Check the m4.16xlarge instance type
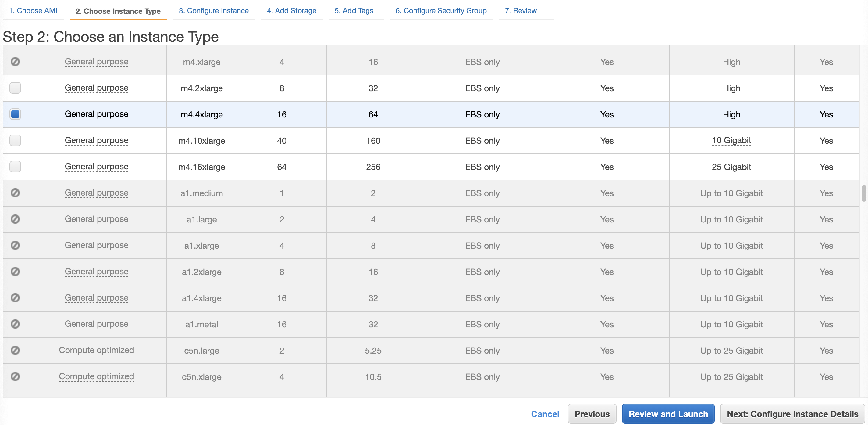 point(15,167)
